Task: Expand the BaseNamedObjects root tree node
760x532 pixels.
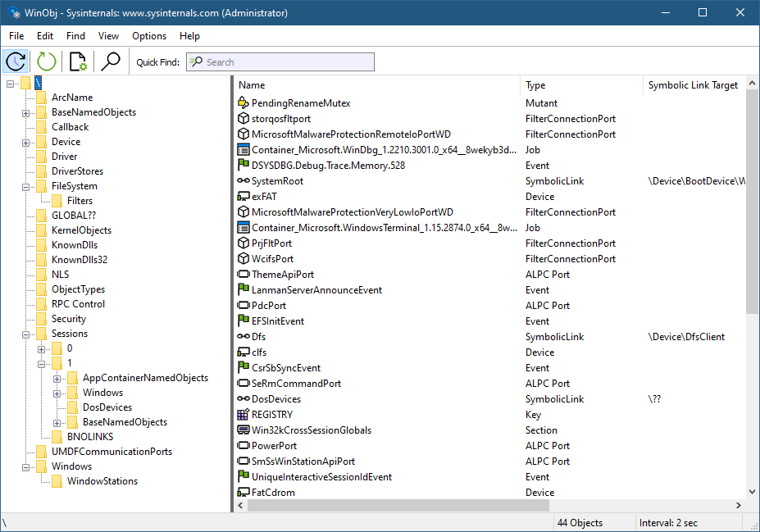Action: 26,112
